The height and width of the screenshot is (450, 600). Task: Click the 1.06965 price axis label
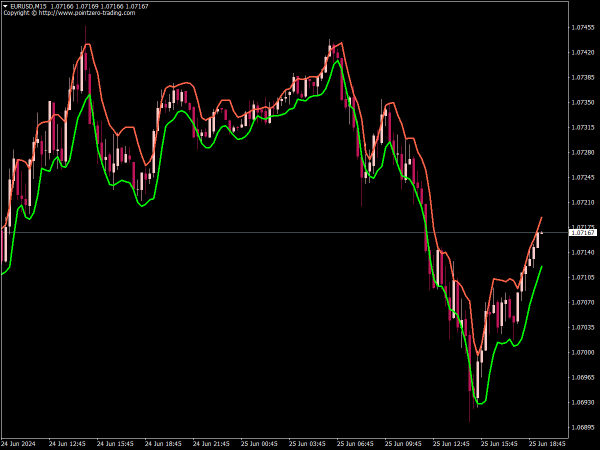(583, 377)
